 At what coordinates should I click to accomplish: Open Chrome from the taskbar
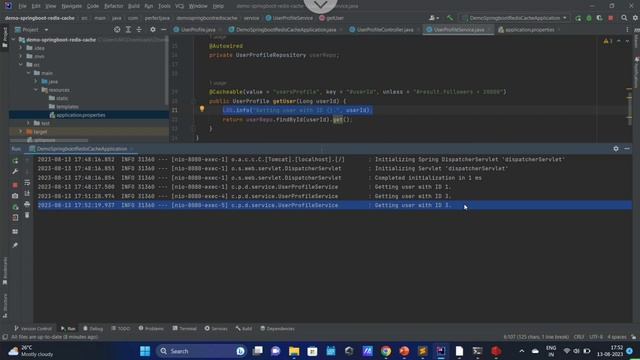[x=386, y=351]
